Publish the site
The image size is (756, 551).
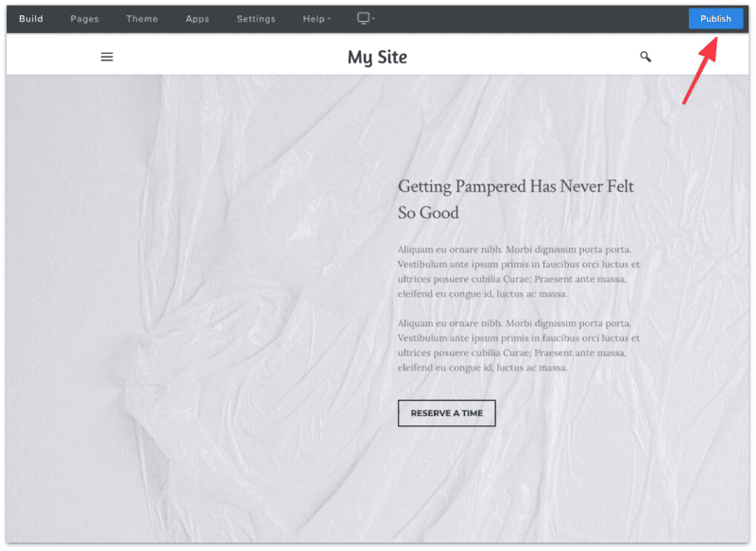tap(715, 18)
